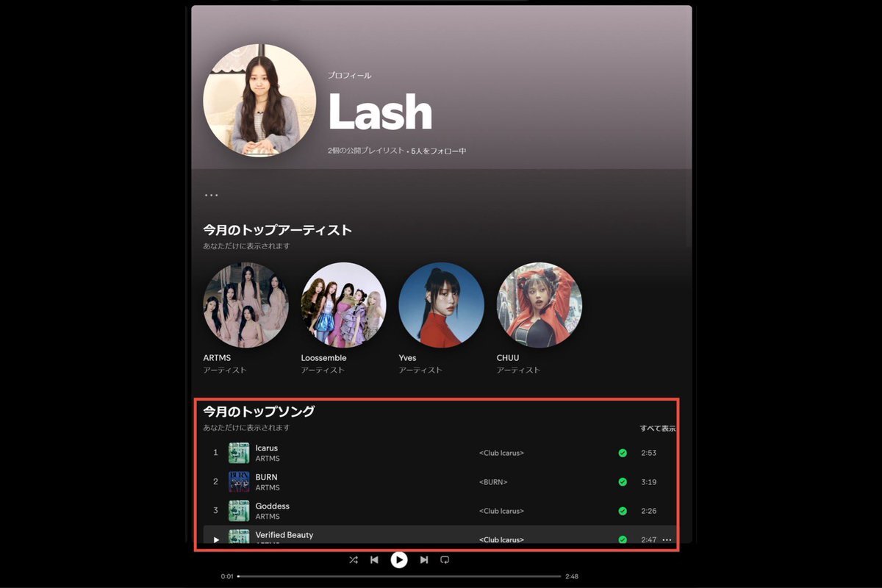Click the Icarus album cover thumbnail
This screenshot has width=882, height=588.
point(239,453)
